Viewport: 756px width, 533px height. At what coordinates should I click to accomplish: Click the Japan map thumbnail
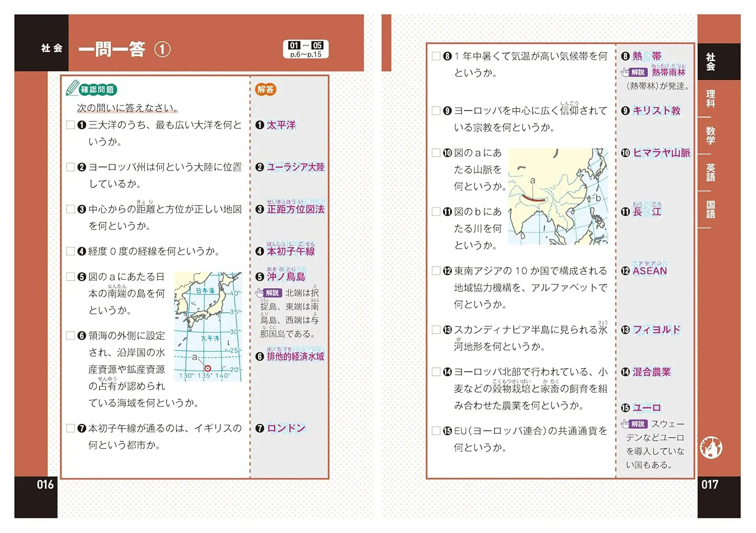pyautogui.click(x=208, y=326)
